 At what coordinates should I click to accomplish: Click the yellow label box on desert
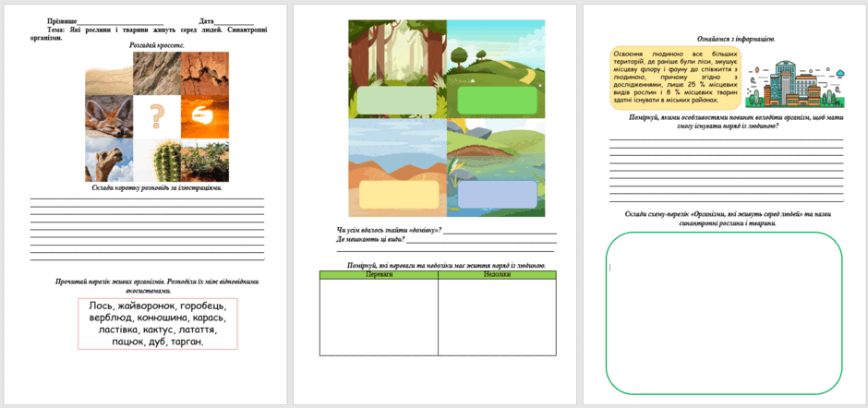pos(399,194)
